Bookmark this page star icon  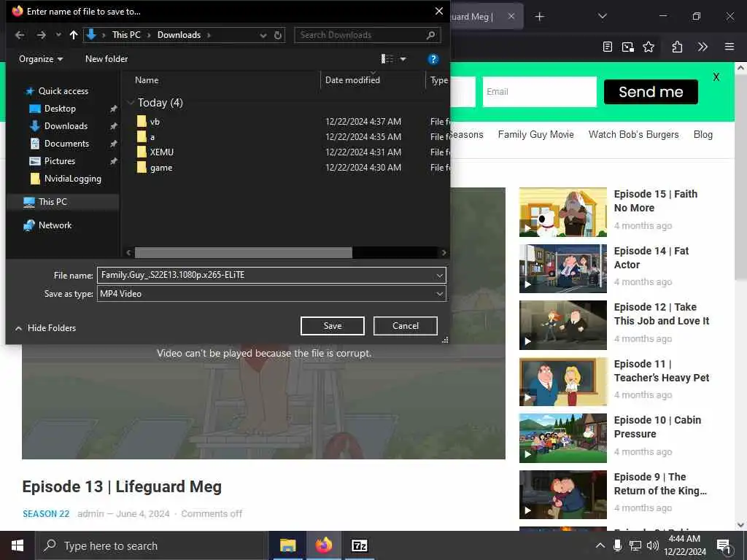click(x=649, y=47)
